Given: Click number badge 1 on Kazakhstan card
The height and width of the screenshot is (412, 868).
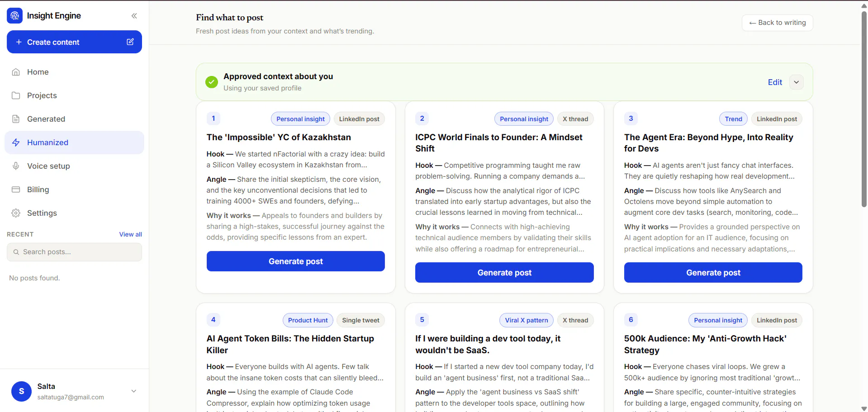Looking at the screenshot, I should tap(213, 118).
